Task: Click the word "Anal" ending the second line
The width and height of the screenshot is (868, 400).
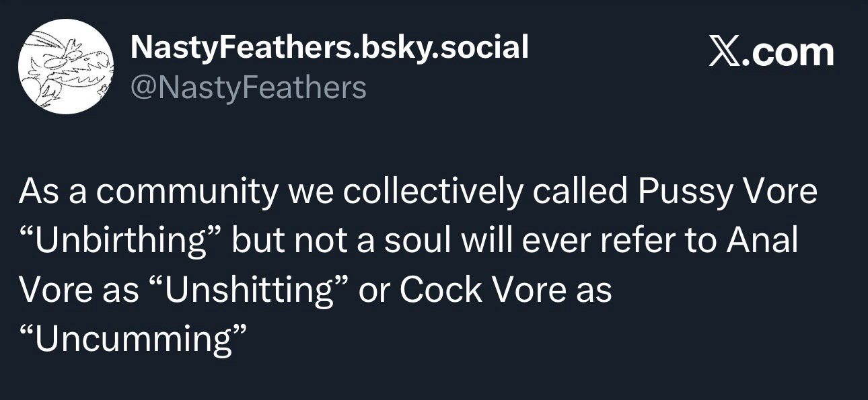Action: [763, 241]
